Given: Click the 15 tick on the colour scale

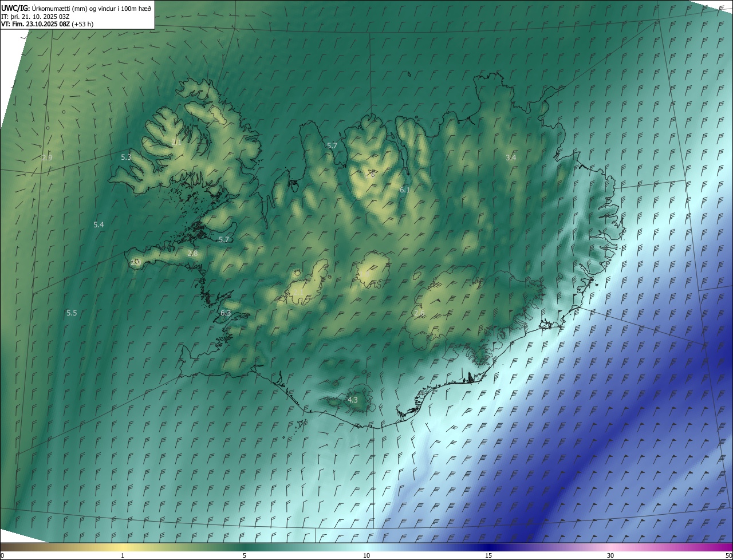Looking at the screenshot, I should click(488, 555).
